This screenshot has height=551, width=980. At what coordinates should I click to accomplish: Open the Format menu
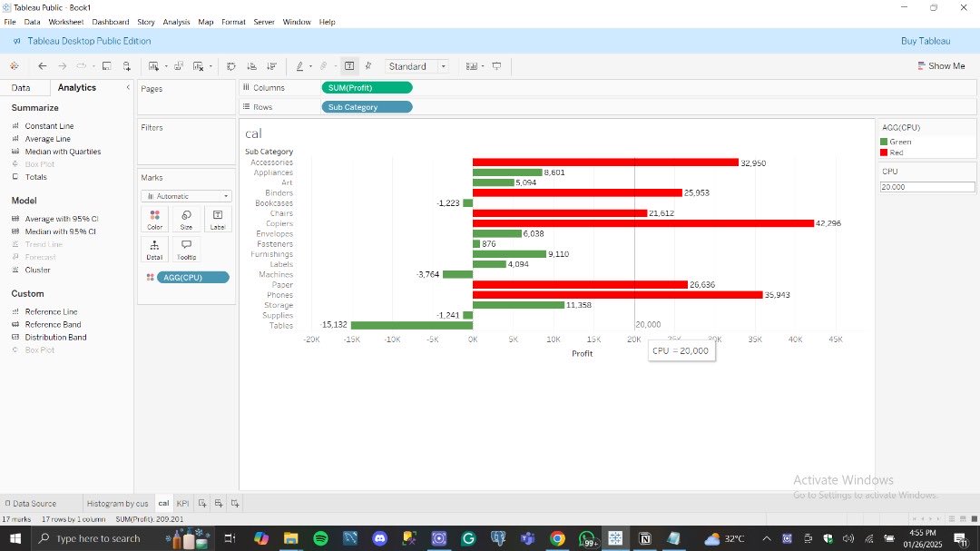click(x=233, y=22)
